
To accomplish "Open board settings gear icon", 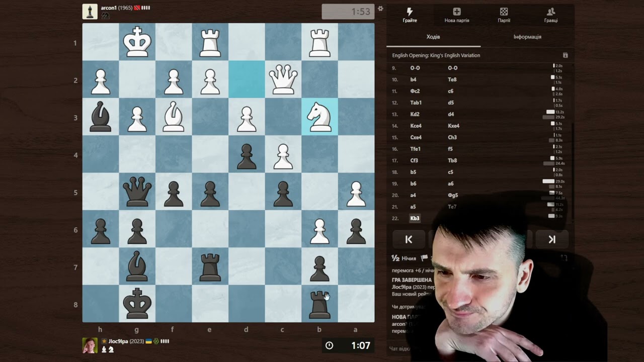I will (x=380, y=9).
